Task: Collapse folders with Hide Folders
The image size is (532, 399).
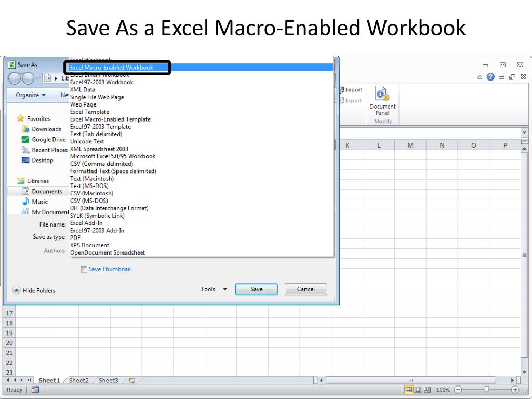Action: point(34,291)
